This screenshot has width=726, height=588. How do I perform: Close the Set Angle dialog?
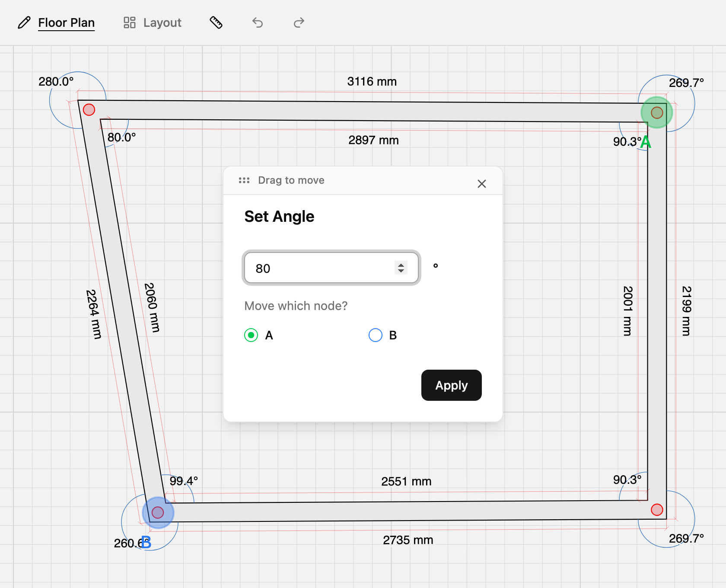coord(482,184)
